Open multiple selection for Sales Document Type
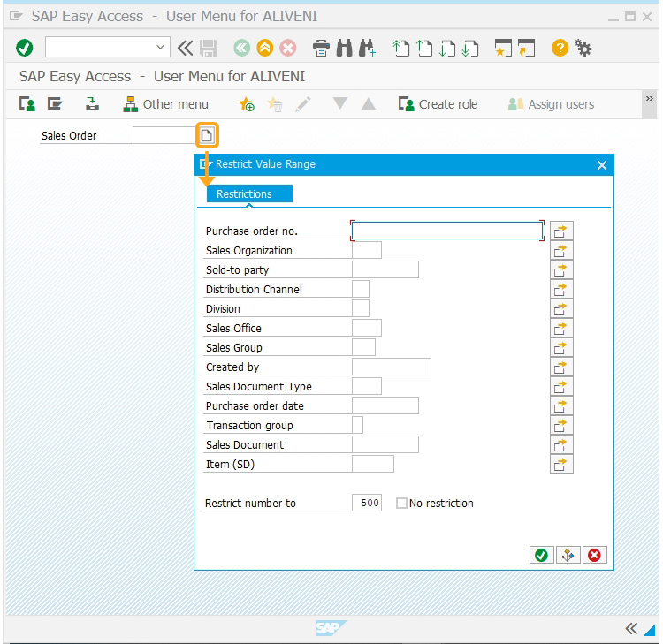Image resolution: width=663 pixels, height=644 pixels. [561, 387]
